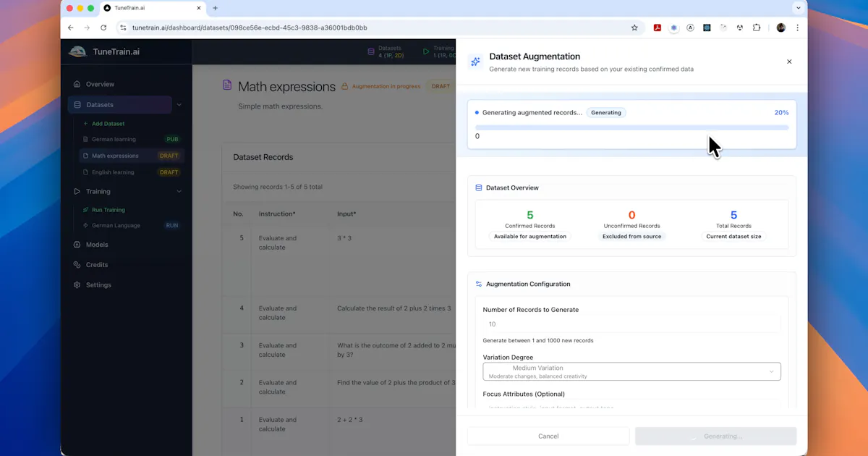Screen dimensions: 868x456
Task: Click the Showing records 1-5 of 5 total text
Action: point(278,187)
